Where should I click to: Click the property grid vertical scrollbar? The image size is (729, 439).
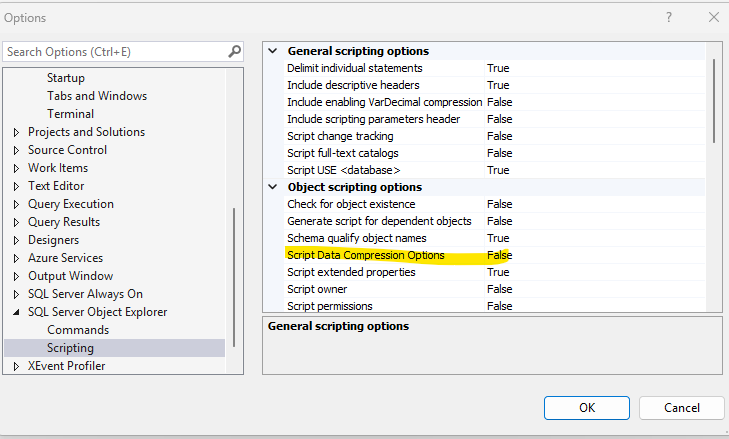click(x=714, y=101)
